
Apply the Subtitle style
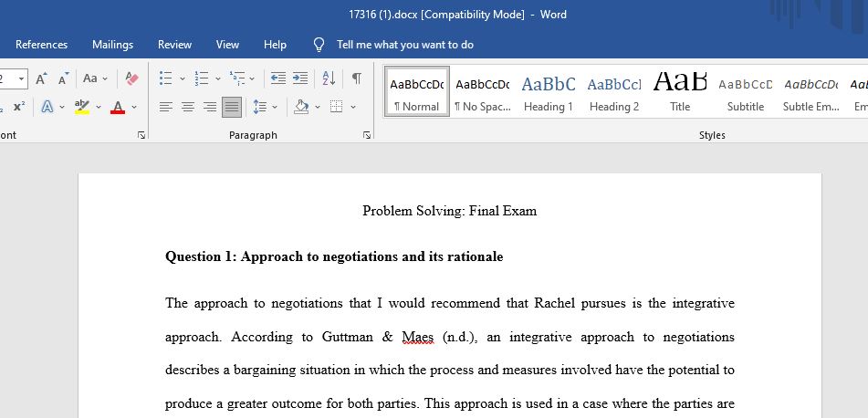pos(745,91)
